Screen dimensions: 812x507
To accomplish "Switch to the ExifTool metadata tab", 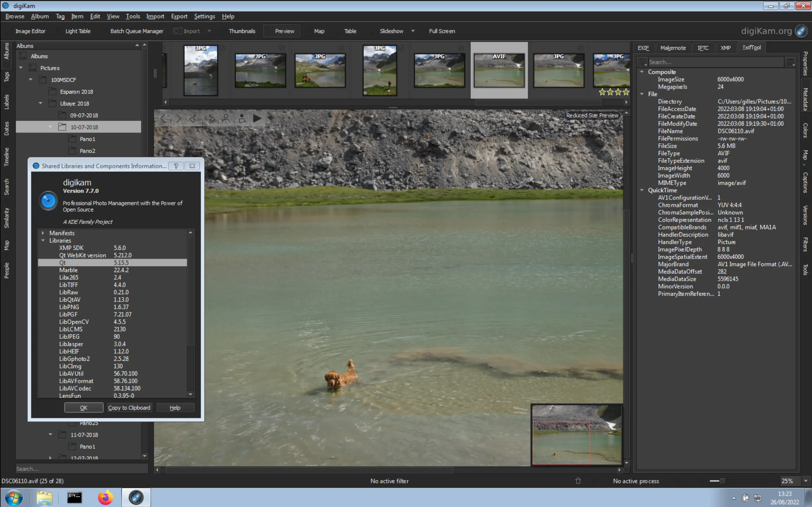I will 751,47.
